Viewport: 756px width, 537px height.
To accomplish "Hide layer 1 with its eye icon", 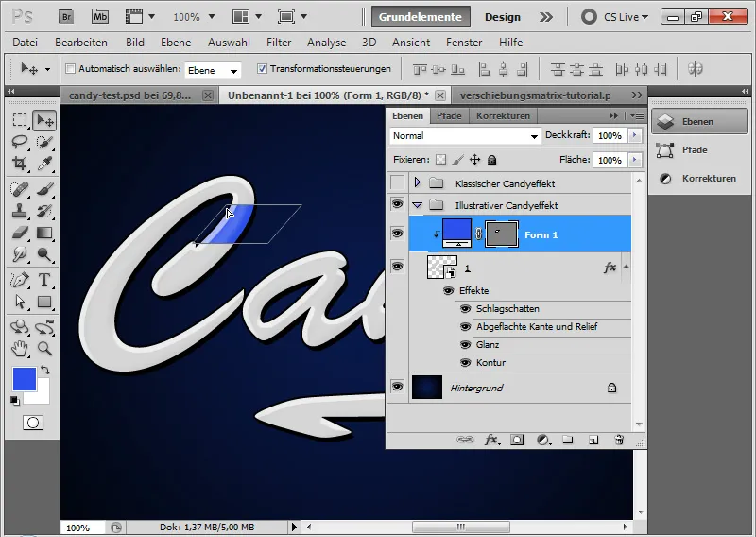I will click(397, 267).
